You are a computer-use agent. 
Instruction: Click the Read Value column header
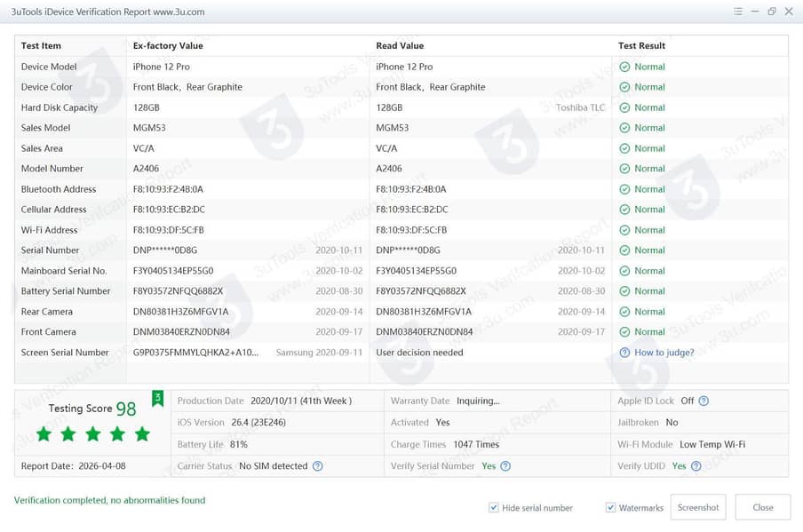[x=400, y=45]
